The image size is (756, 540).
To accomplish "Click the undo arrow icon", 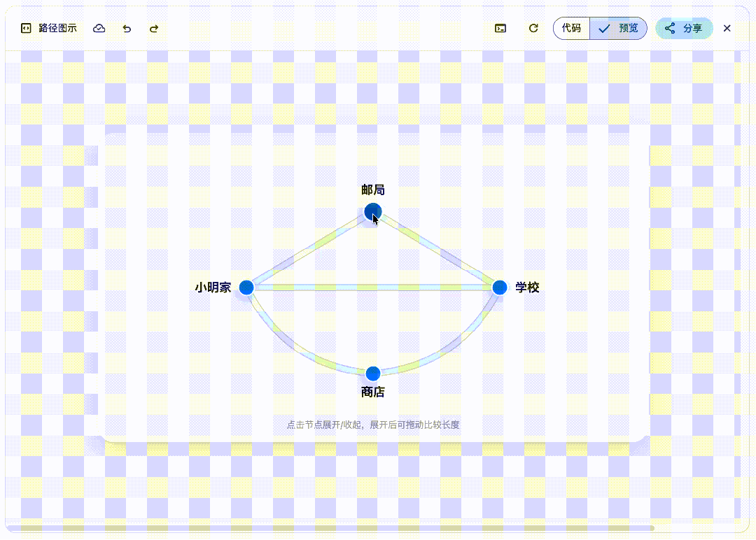I will pos(127,29).
